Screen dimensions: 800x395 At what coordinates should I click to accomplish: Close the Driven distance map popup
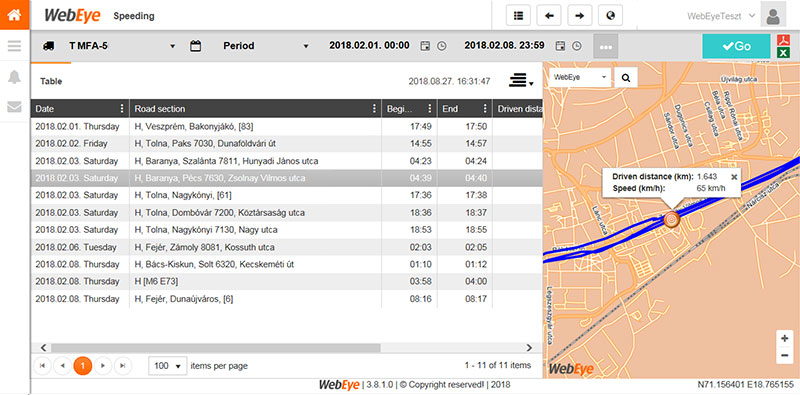coord(734,177)
